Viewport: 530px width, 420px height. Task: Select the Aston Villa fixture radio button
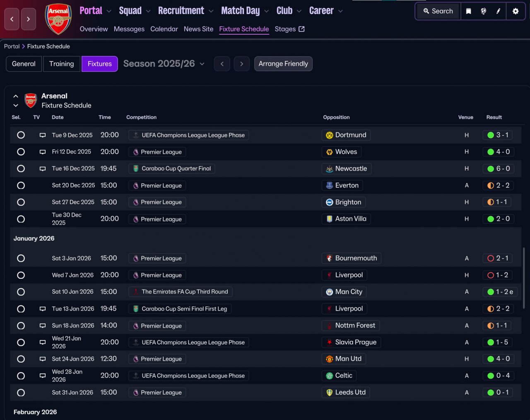coord(21,219)
